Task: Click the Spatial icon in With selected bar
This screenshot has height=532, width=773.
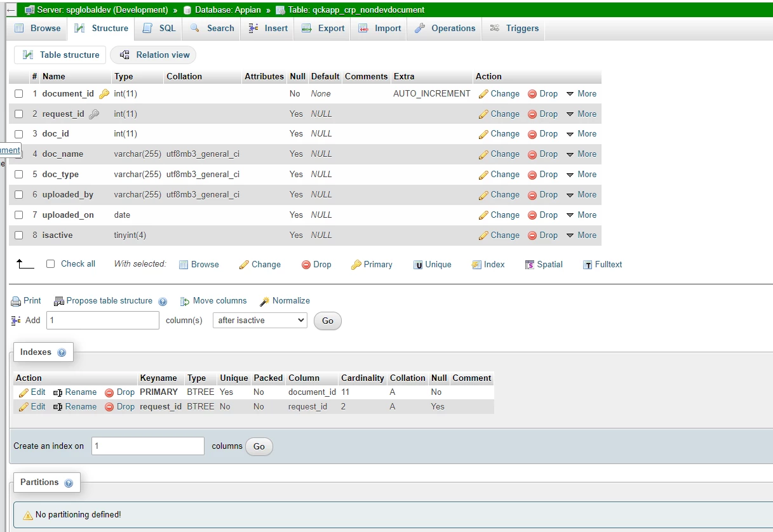Action: pyautogui.click(x=530, y=265)
